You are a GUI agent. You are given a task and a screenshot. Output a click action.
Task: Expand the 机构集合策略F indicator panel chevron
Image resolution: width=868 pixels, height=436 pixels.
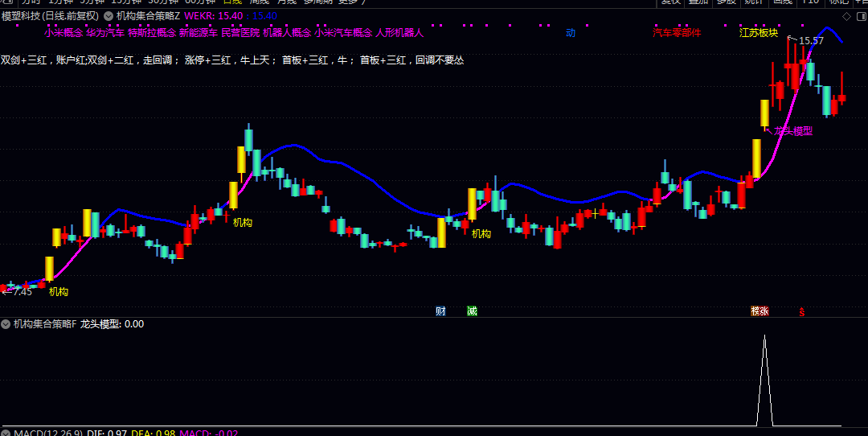(x=6, y=324)
